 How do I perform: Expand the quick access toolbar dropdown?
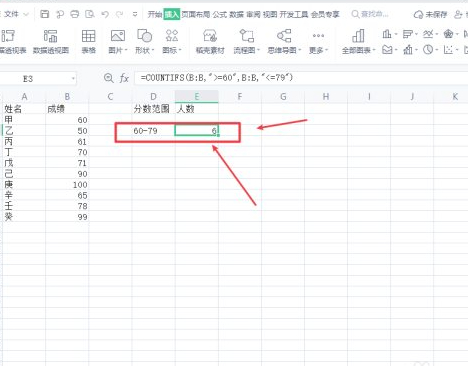tap(135, 14)
